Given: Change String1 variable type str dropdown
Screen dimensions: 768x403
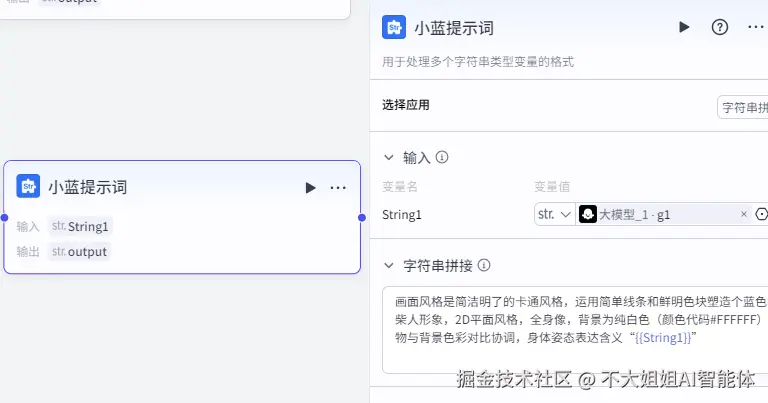Looking at the screenshot, I should pos(554,214).
